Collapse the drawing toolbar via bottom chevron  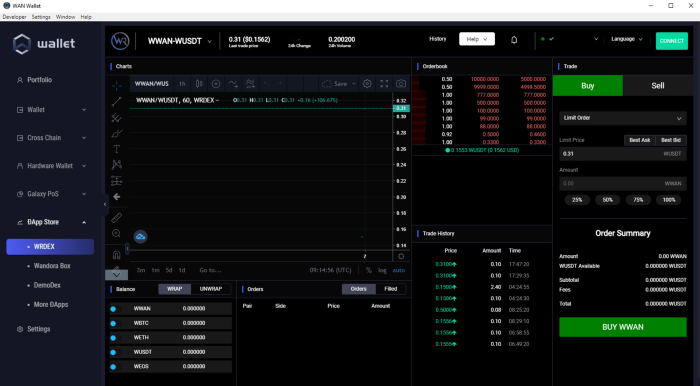(x=116, y=274)
